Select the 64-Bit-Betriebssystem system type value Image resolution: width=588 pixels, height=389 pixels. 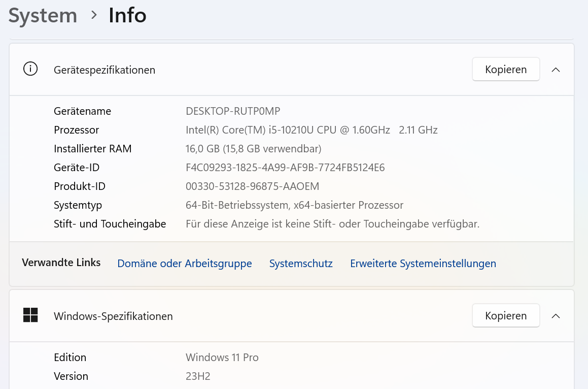tap(294, 205)
